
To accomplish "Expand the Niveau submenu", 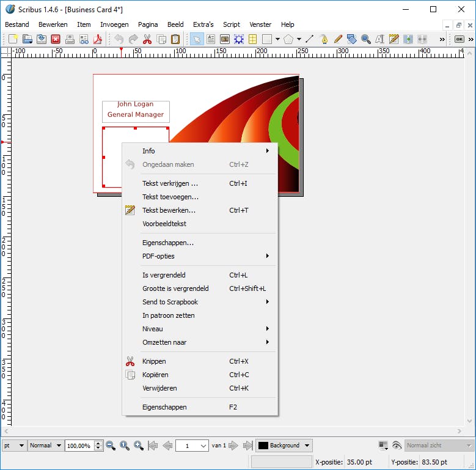I will tap(200, 329).
